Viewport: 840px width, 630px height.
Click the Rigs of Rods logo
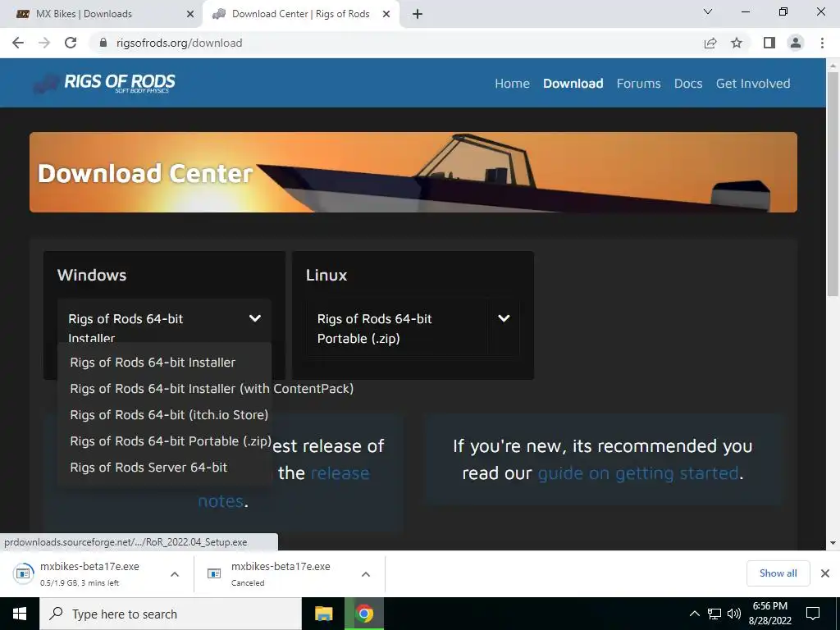pyautogui.click(x=104, y=83)
